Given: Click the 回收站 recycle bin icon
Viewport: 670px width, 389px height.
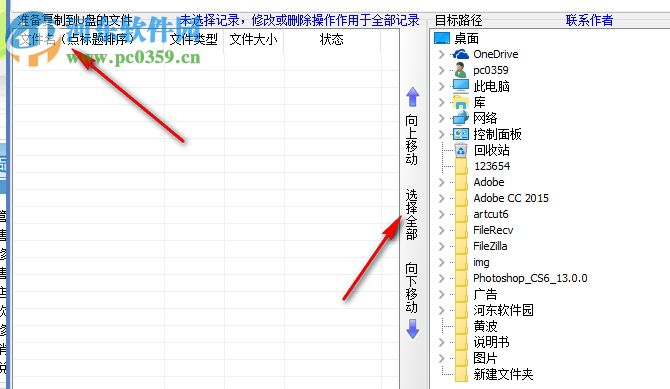Looking at the screenshot, I should (x=461, y=150).
